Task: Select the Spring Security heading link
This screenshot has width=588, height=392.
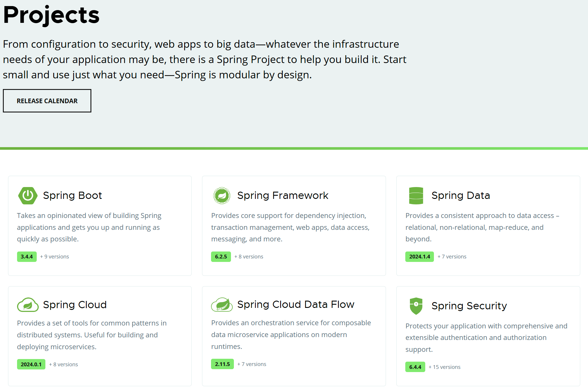Action: pyautogui.click(x=469, y=306)
